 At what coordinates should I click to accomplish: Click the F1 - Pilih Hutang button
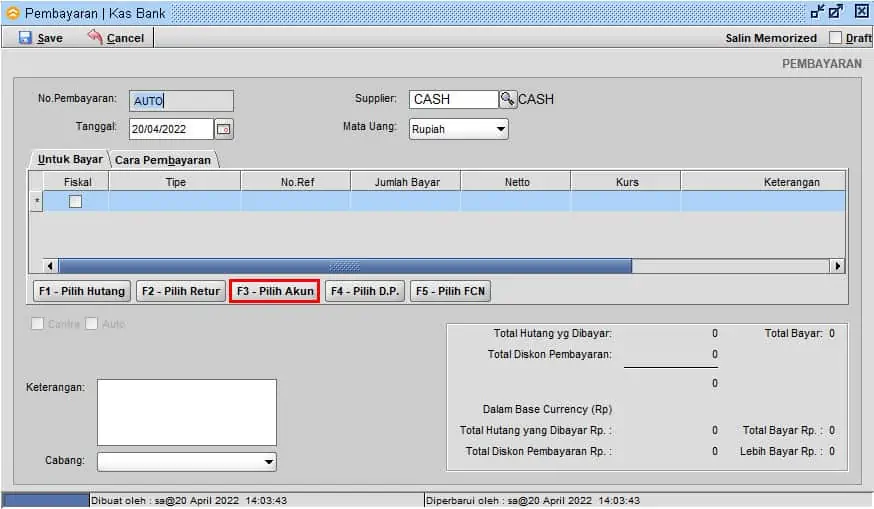[82, 291]
